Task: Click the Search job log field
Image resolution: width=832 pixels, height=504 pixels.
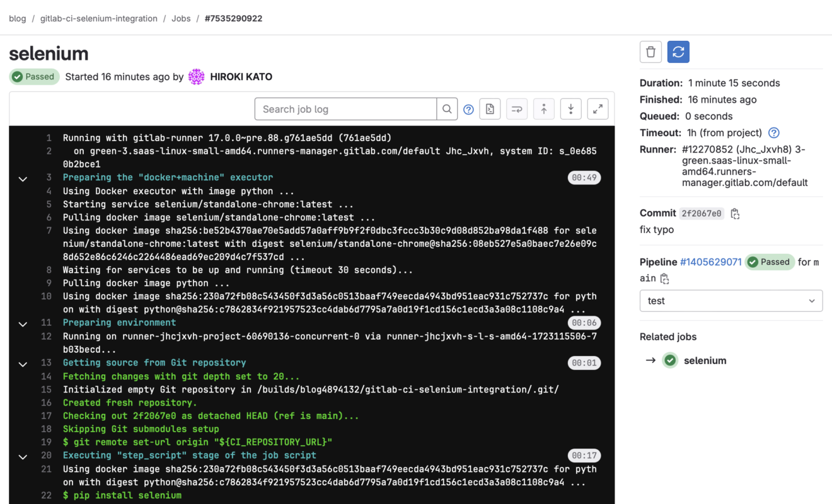Action: coord(345,108)
